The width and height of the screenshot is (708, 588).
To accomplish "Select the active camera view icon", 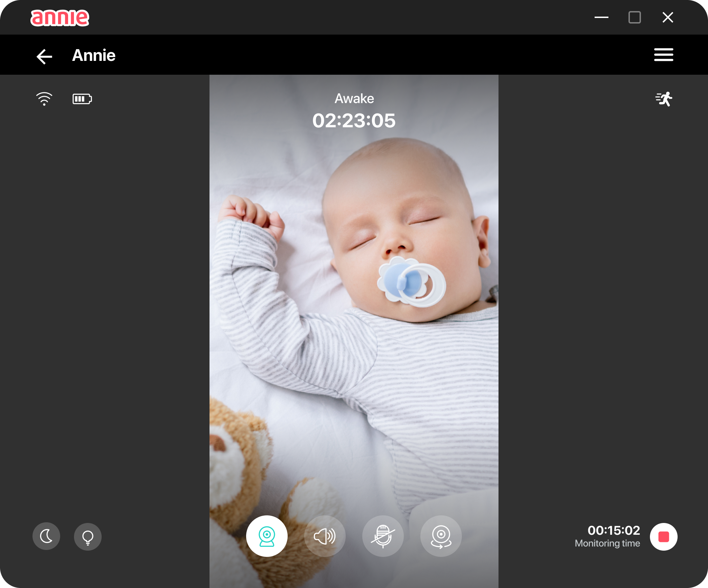I will coord(267,536).
